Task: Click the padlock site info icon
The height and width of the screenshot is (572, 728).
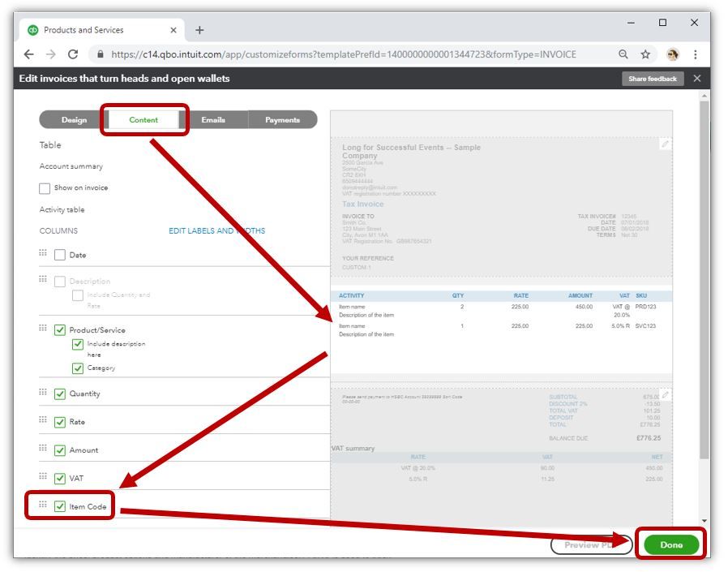Action: [101, 54]
